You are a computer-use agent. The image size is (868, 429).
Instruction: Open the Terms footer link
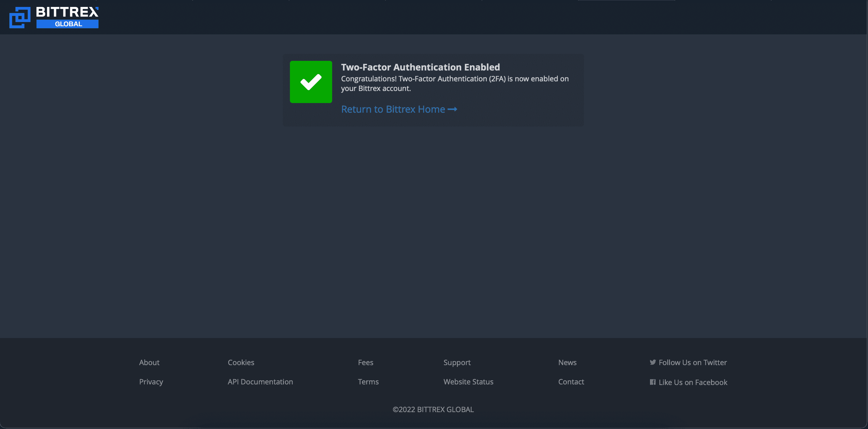point(368,382)
